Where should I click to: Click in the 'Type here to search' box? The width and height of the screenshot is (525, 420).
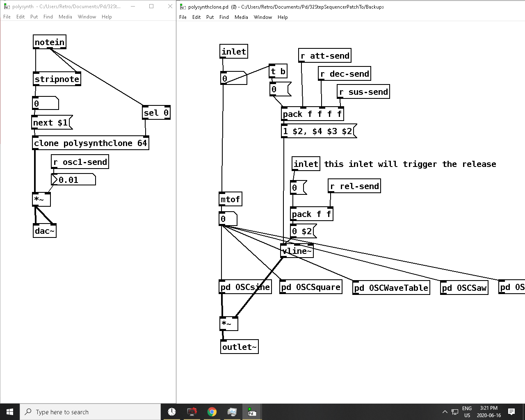[x=90, y=412]
